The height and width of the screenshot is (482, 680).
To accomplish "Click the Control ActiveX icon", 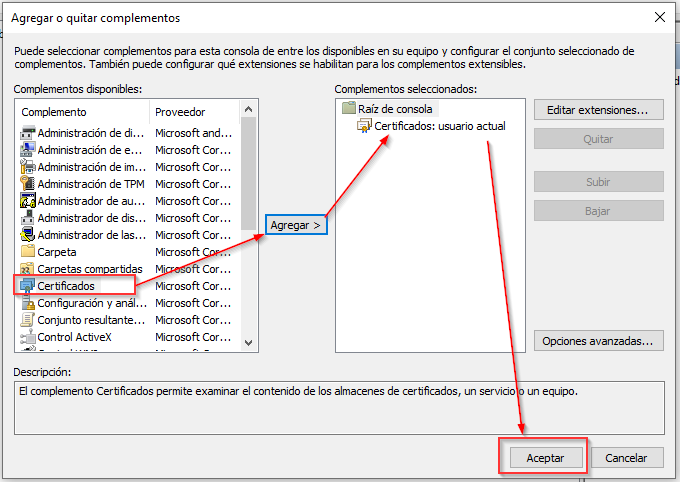I will point(28,337).
